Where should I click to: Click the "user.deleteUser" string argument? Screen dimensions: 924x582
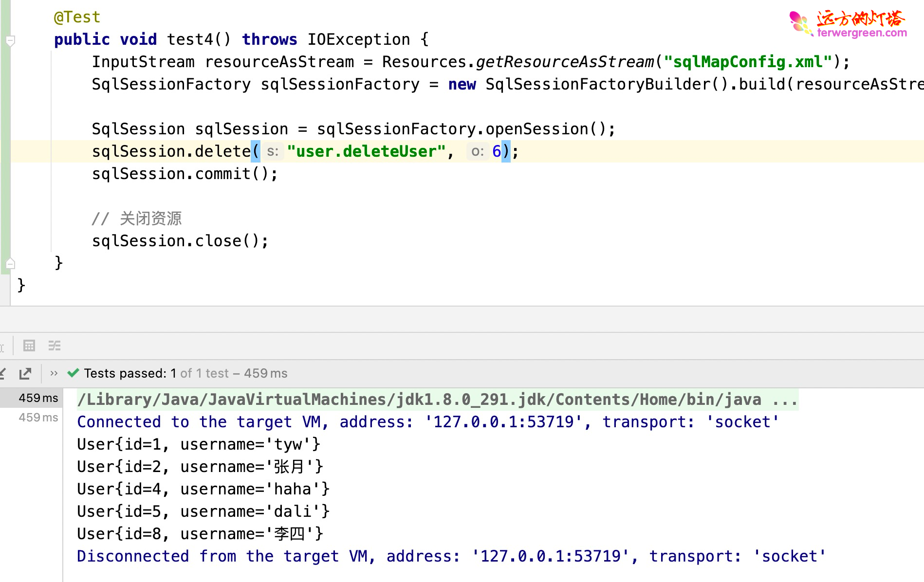point(366,151)
